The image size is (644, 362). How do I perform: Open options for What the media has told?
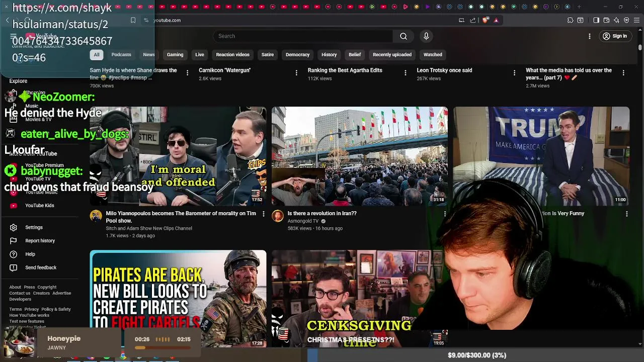623,73
